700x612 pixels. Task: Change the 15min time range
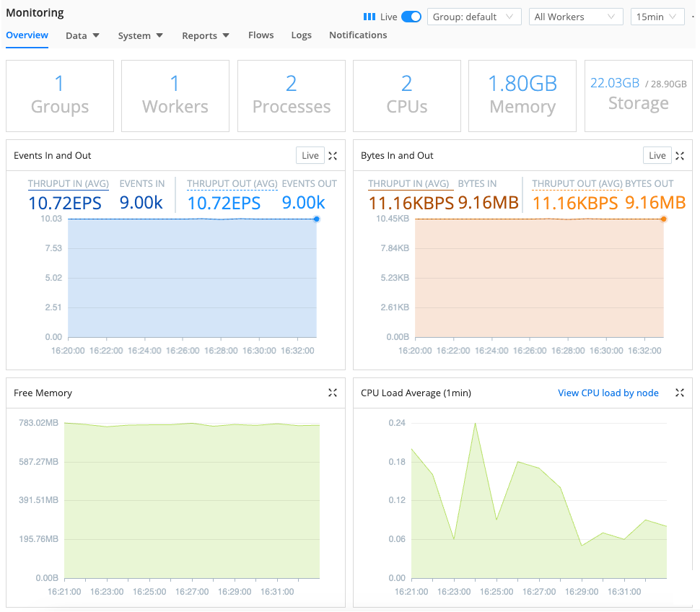click(x=657, y=16)
